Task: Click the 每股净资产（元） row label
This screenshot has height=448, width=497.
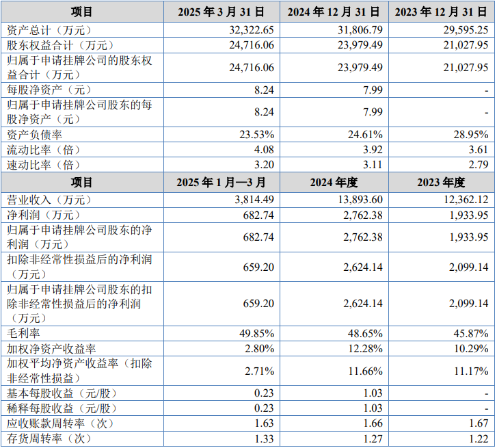Action: [x=49, y=90]
